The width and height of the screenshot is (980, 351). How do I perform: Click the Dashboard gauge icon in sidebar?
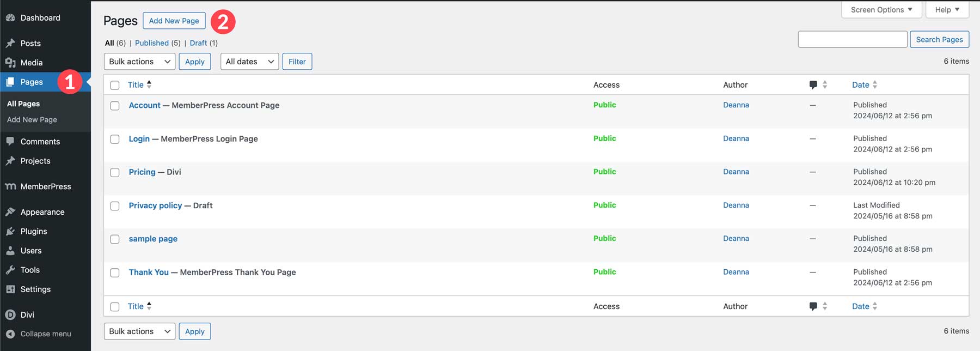click(10, 18)
